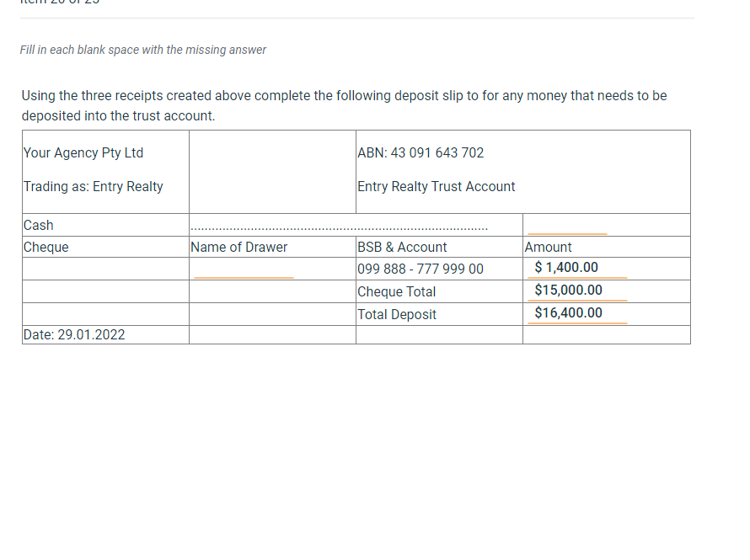Select the 'Trading as: Entry Realty' text
The height and width of the screenshot is (560, 750).
(94, 186)
